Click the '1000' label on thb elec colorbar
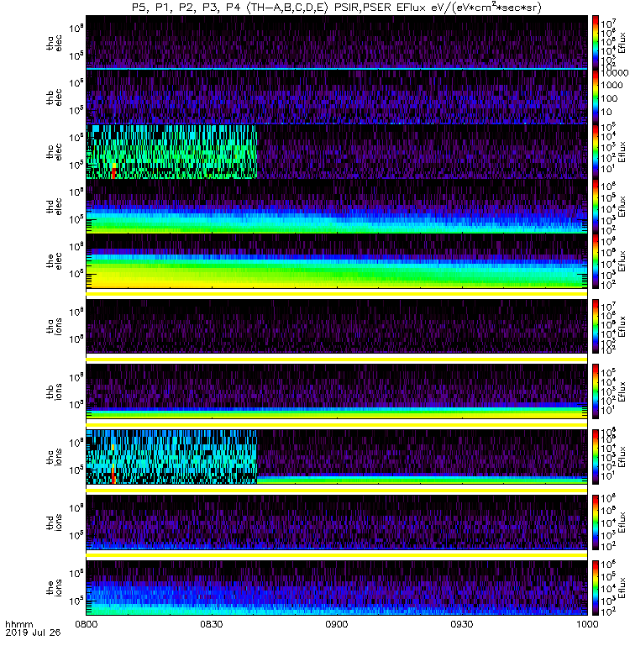 (612, 86)
